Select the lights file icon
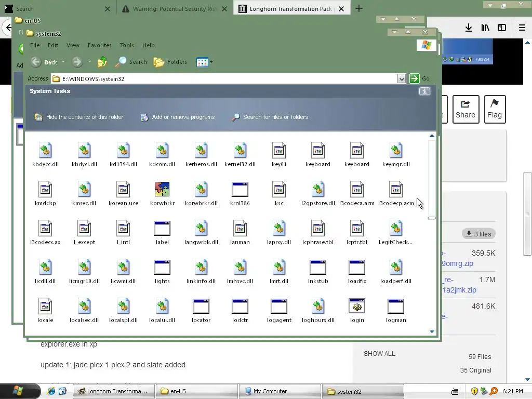 tap(162, 268)
